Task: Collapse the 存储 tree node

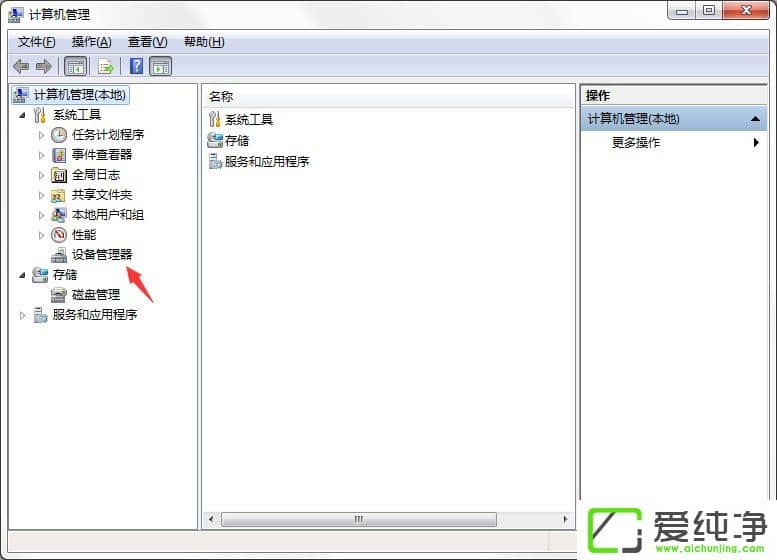Action: (22, 275)
